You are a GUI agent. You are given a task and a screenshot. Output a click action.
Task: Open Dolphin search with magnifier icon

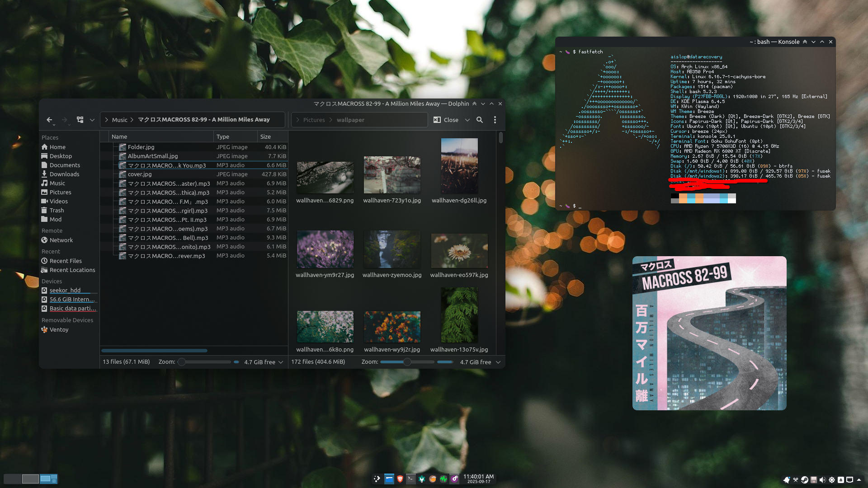480,120
